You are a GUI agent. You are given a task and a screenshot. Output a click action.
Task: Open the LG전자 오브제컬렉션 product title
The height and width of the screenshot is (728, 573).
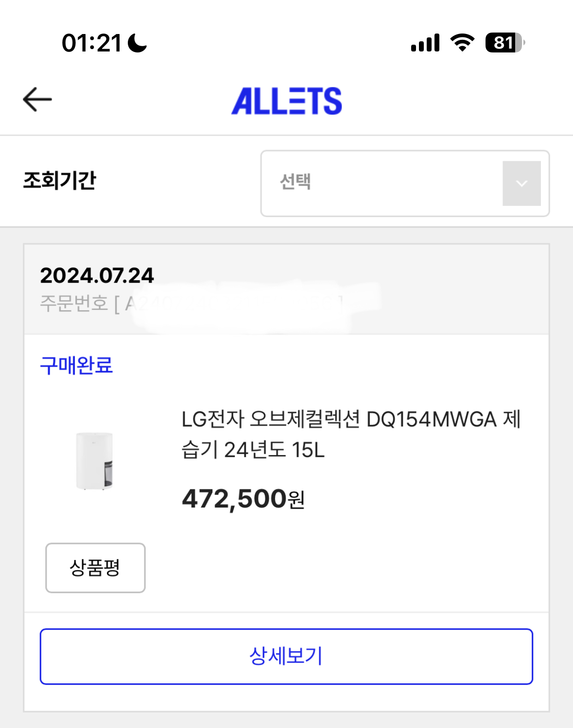click(350, 434)
